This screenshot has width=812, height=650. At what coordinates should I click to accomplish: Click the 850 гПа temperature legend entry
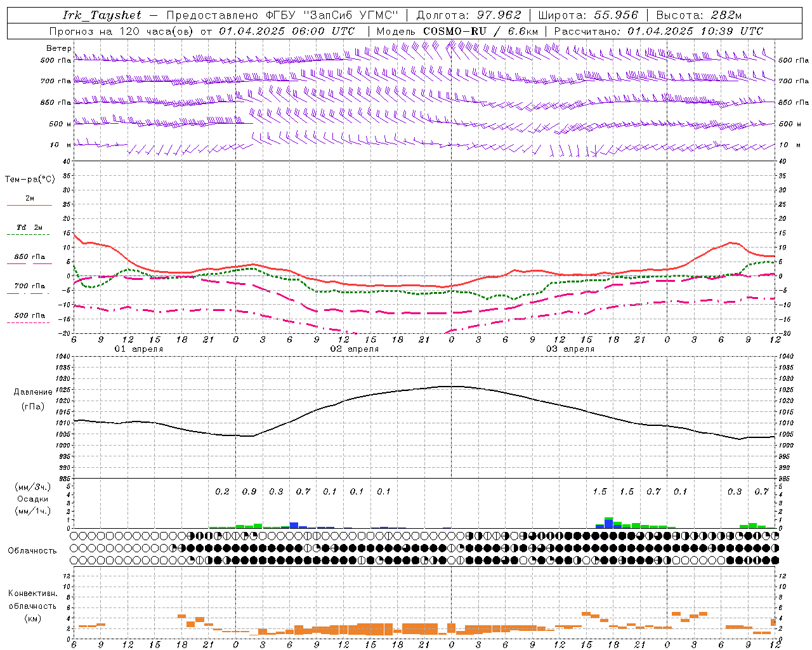pos(30,257)
